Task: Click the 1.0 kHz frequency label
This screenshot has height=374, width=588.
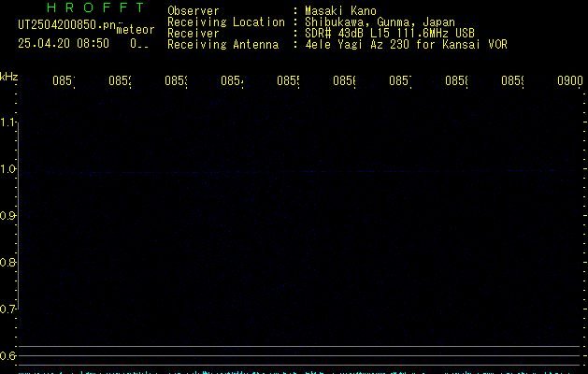Action: (x=7, y=169)
